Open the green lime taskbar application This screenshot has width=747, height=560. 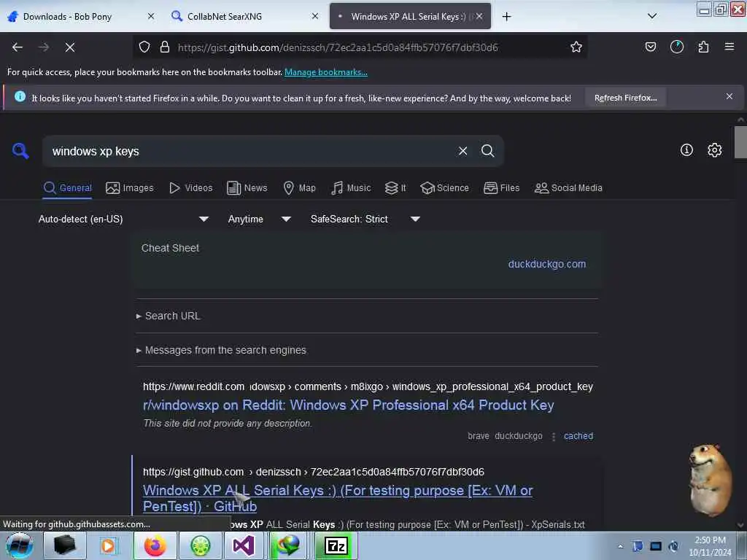tap(200, 545)
